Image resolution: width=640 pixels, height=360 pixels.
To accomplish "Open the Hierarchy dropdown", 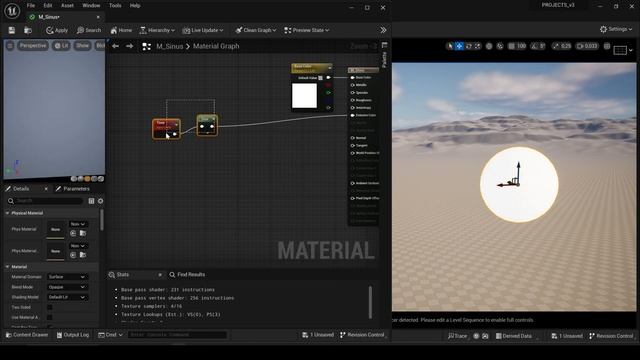I will pos(157,30).
